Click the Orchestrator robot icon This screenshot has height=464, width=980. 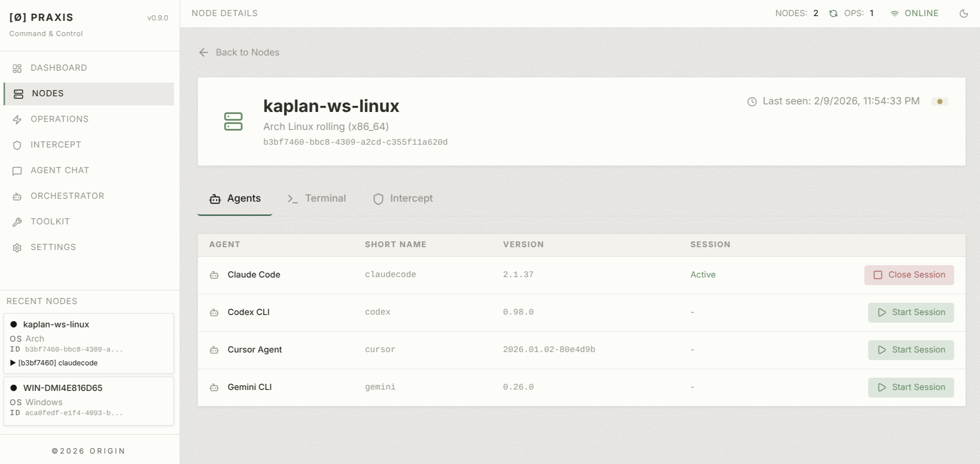pyautogui.click(x=17, y=196)
